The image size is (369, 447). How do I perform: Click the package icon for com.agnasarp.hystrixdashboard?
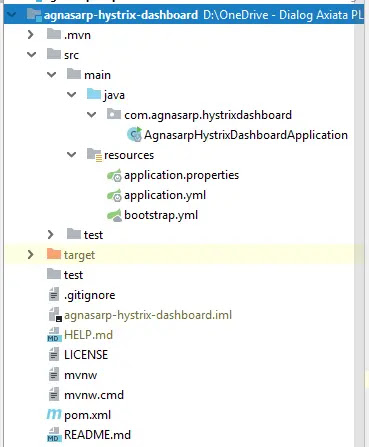coord(114,114)
